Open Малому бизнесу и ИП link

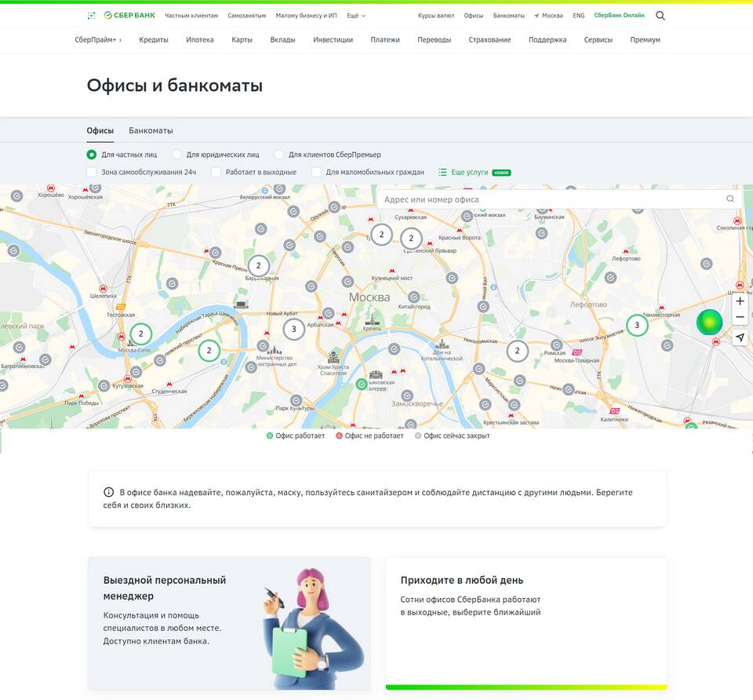coord(307,16)
